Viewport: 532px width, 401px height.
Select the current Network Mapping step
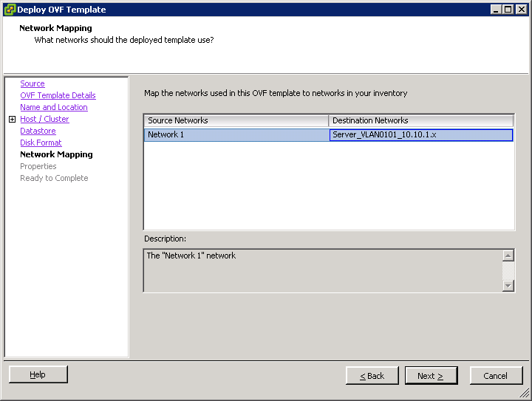point(56,154)
